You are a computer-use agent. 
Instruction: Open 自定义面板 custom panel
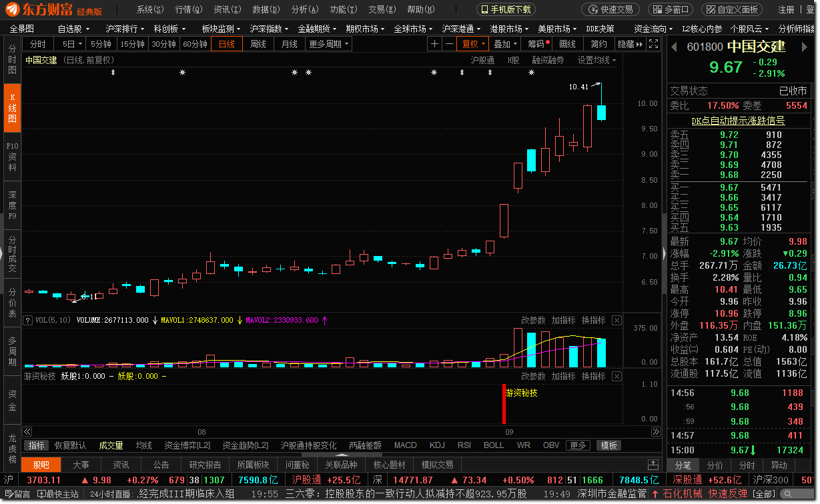[732, 9]
